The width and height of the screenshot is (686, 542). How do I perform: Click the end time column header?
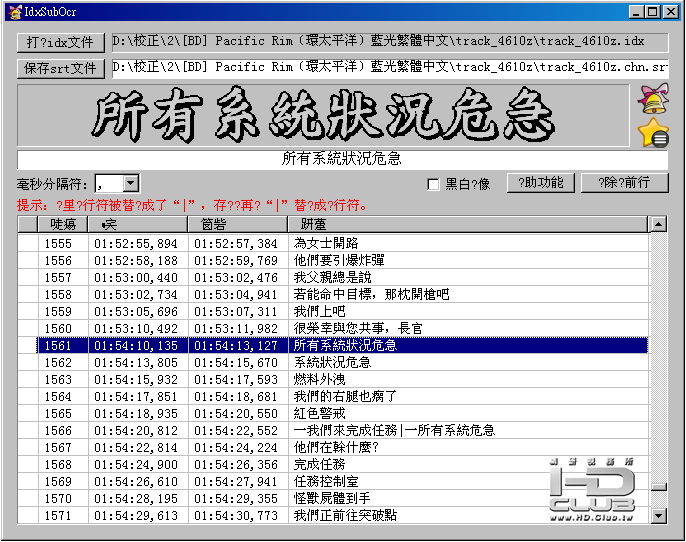point(238,224)
